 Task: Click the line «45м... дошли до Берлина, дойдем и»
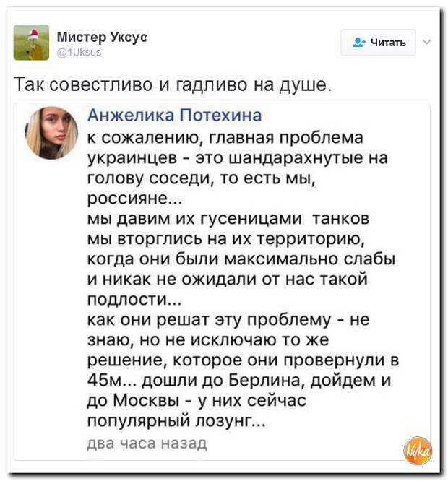(x=239, y=381)
